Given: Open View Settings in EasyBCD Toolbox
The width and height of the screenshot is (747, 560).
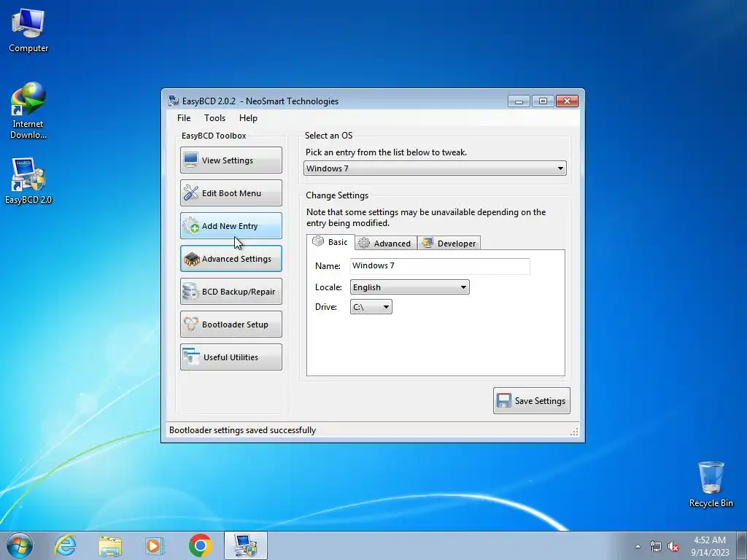Looking at the screenshot, I should 231,160.
